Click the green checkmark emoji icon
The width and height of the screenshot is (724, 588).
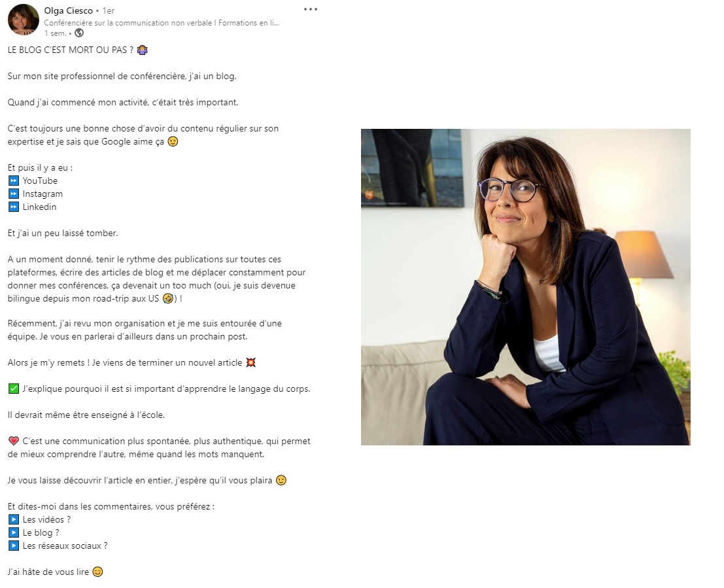tap(14, 389)
